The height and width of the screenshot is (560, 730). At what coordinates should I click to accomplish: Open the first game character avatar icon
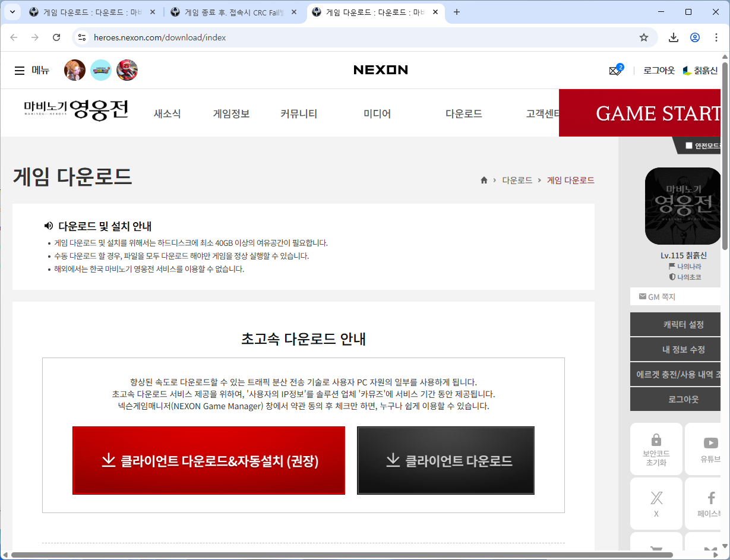point(75,70)
